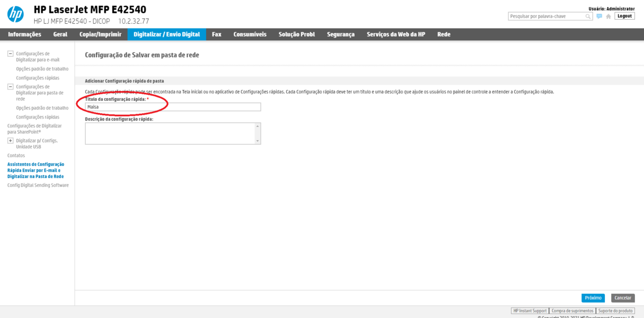Focus the Título da configuração rápida field
644x318 pixels.
click(x=173, y=107)
